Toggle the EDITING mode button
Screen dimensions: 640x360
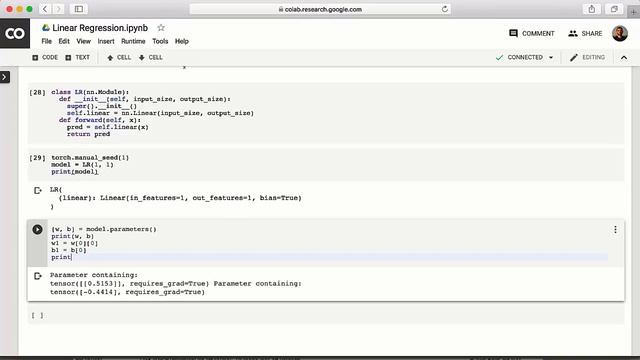tap(587, 58)
